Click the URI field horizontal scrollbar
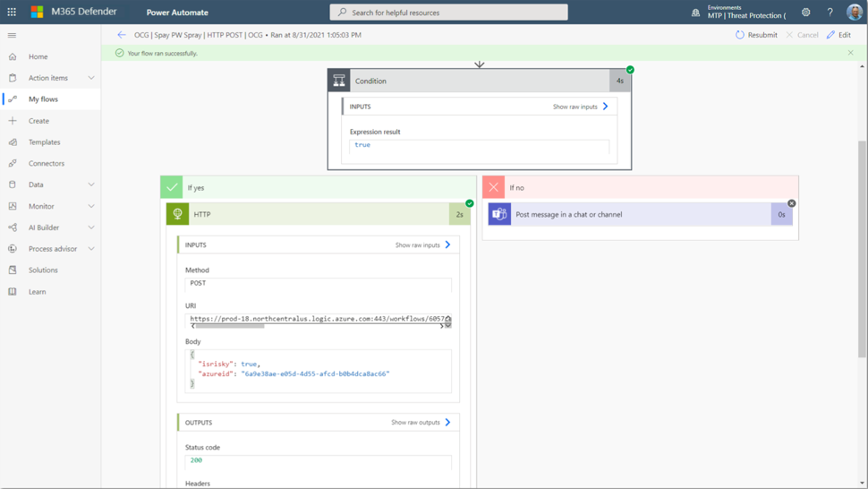The height and width of the screenshot is (489, 868). [x=229, y=326]
